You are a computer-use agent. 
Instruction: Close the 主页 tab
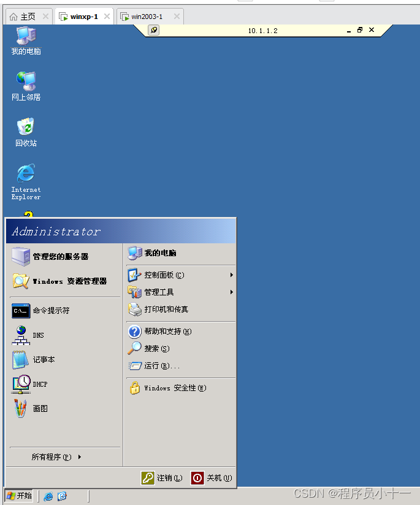tap(46, 16)
